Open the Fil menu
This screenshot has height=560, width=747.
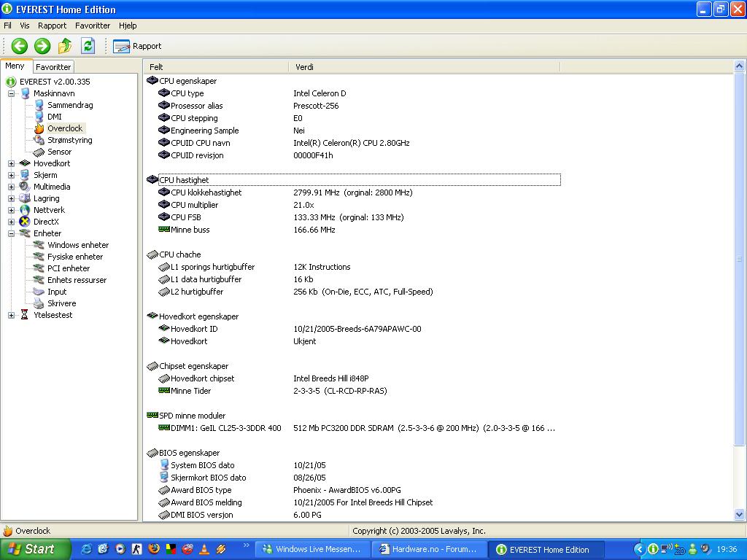pos(7,26)
